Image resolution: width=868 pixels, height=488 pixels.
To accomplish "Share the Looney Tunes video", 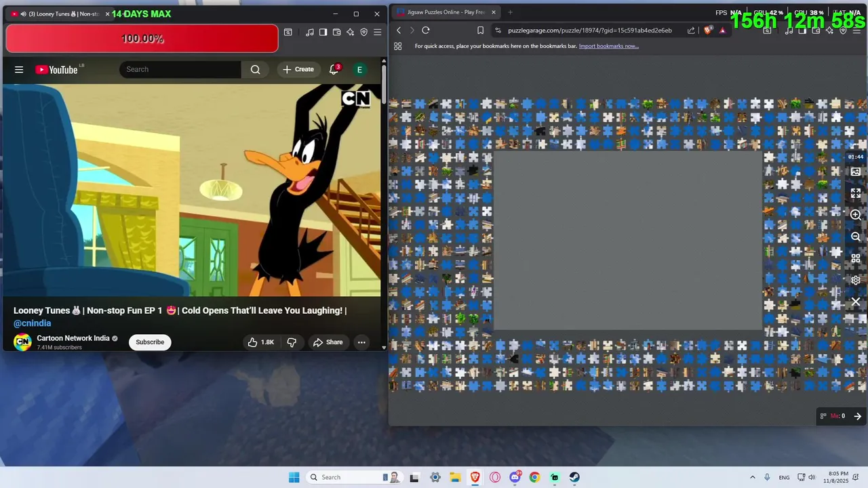I will (x=328, y=342).
